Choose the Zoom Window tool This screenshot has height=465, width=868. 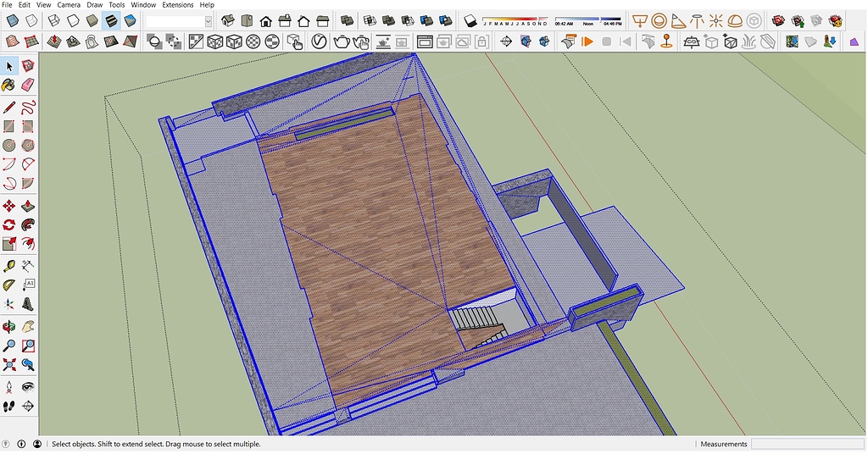pyautogui.click(x=28, y=346)
